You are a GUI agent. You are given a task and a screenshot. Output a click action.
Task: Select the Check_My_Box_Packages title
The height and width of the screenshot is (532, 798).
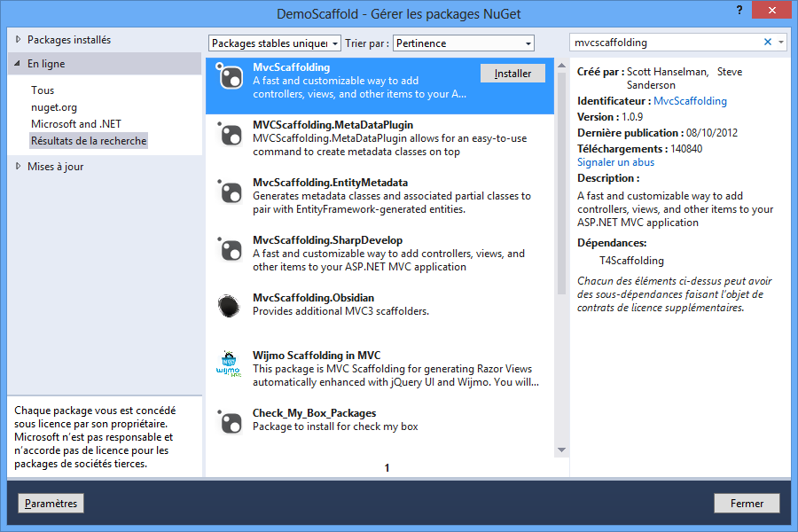point(315,412)
